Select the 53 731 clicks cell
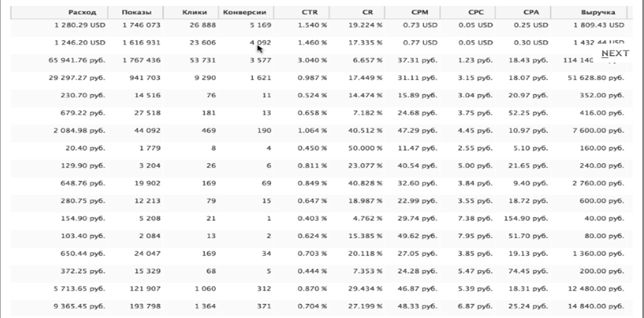The height and width of the screenshot is (318, 644). coord(202,60)
